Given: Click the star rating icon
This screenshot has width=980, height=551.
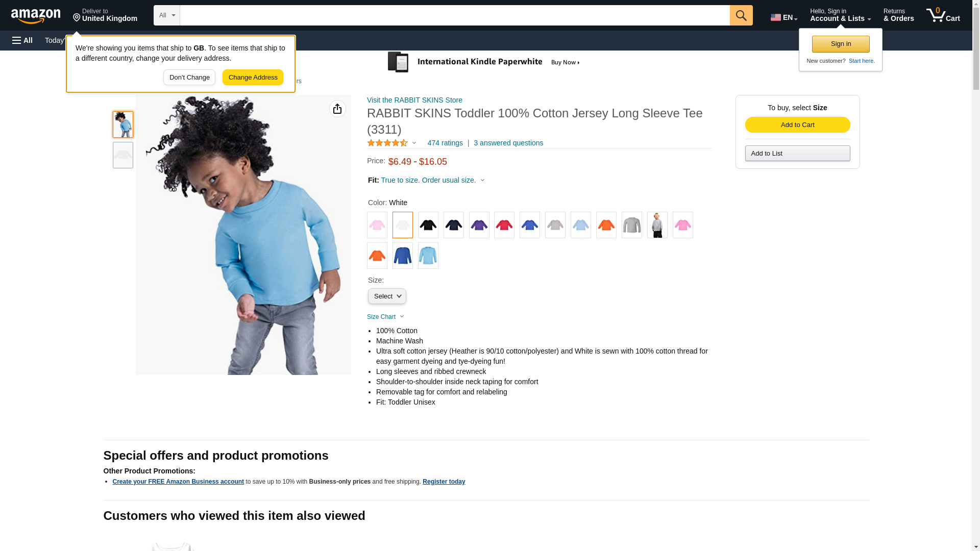Looking at the screenshot, I should point(387,143).
